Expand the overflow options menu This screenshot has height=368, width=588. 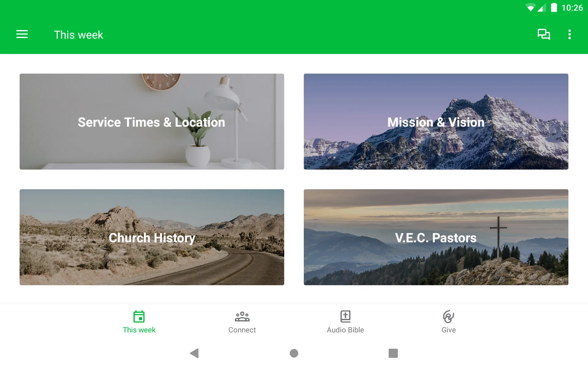point(571,35)
